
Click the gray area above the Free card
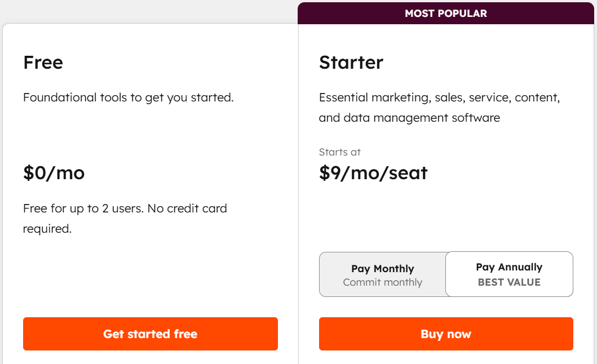click(147, 10)
